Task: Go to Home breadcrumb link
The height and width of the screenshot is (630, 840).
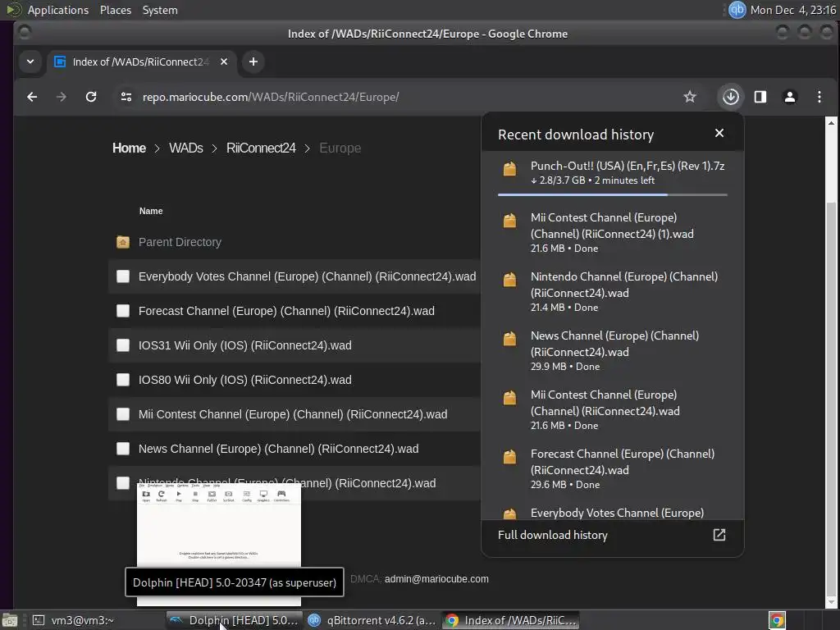Action: click(129, 148)
